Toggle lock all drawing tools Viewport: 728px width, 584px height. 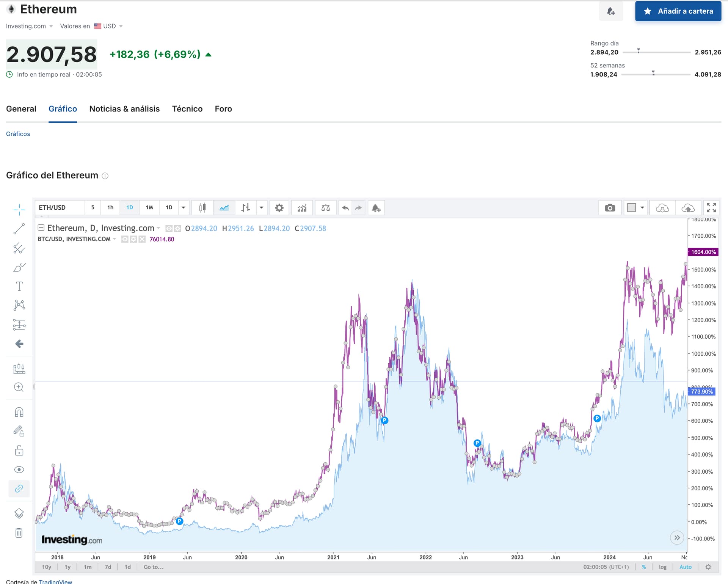coord(19,451)
